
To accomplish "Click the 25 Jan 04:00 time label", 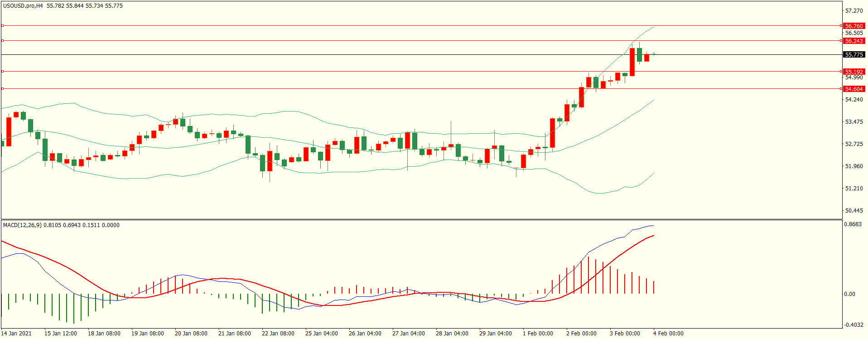I will click(x=322, y=333).
